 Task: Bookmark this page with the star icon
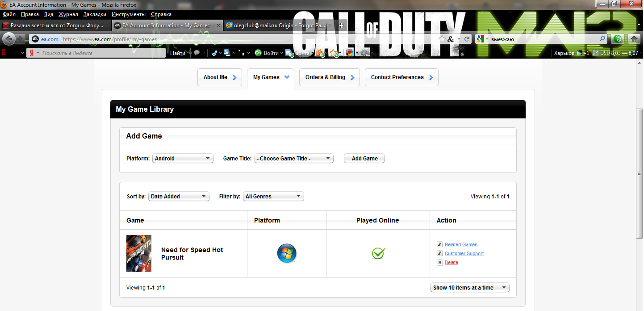point(442,39)
